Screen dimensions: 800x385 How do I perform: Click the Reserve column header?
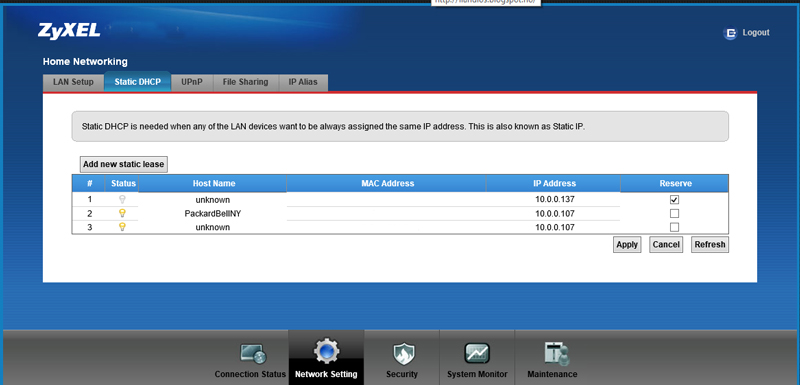pos(675,184)
